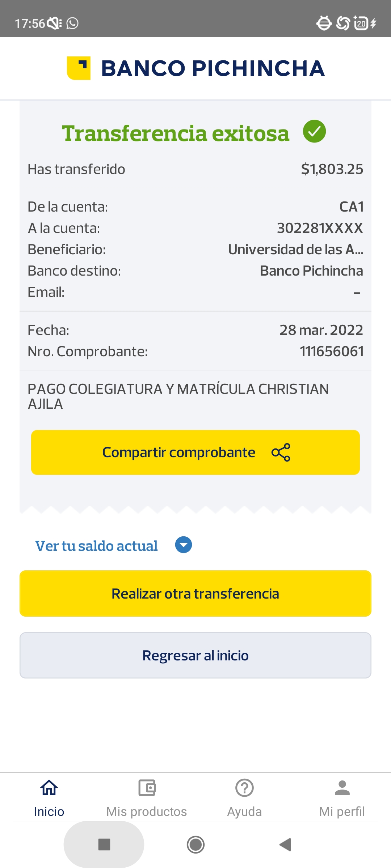Tap the green success checkmark icon
The width and height of the screenshot is (391, 868).
(x=314, y=131)
